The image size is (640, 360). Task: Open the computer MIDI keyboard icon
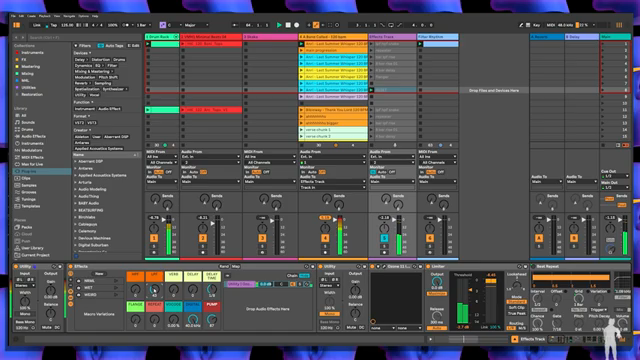528,25
